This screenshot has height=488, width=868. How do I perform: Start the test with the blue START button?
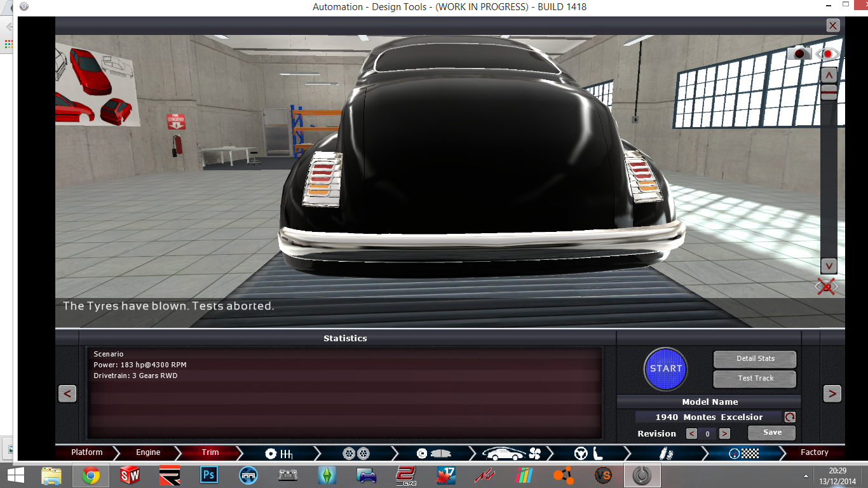point(666,369)
